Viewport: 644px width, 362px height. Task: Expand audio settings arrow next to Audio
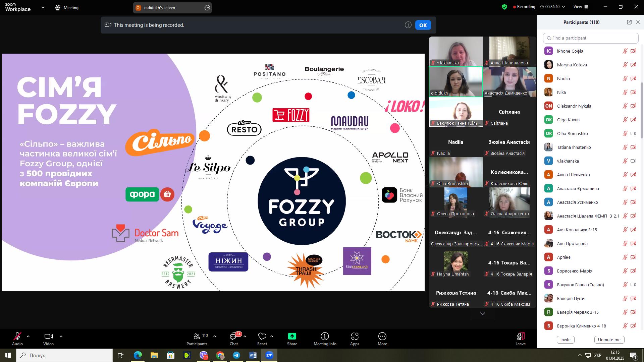[28, 336]
